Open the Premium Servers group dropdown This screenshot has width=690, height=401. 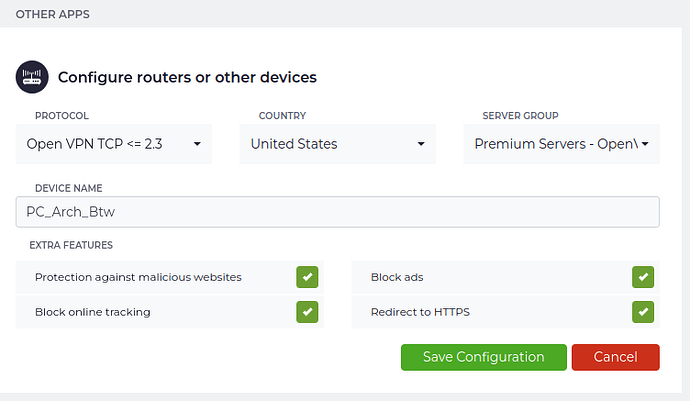(562, 144)
